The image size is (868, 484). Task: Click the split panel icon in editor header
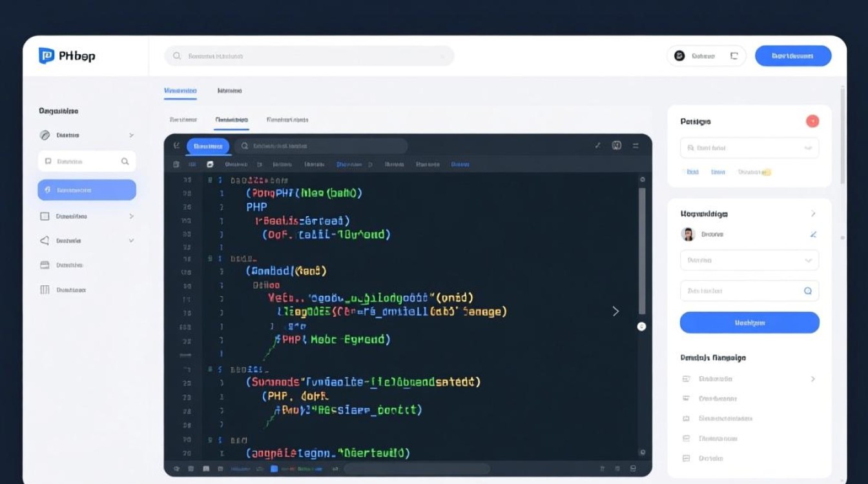(617, 146)
